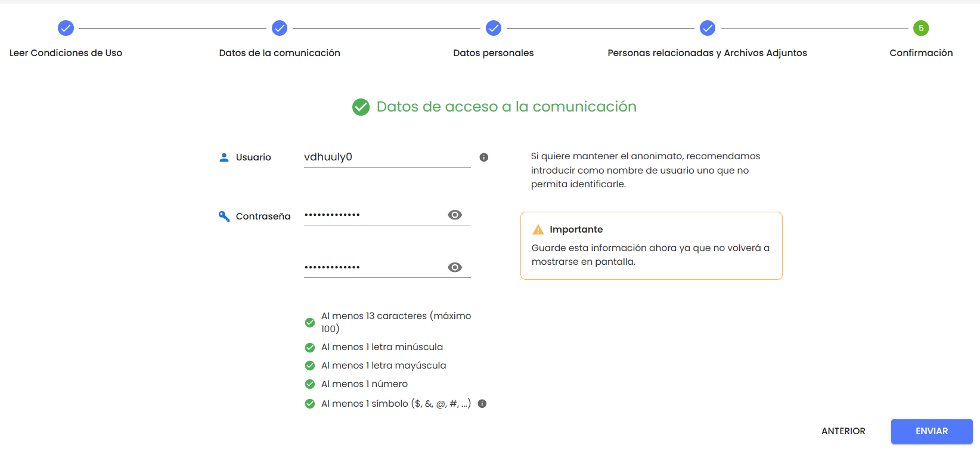Image resolution: width=980 pixels, height=461 pixels.
Task: Go back with the ANTERIOR button
Action: [x=843, y=431]
